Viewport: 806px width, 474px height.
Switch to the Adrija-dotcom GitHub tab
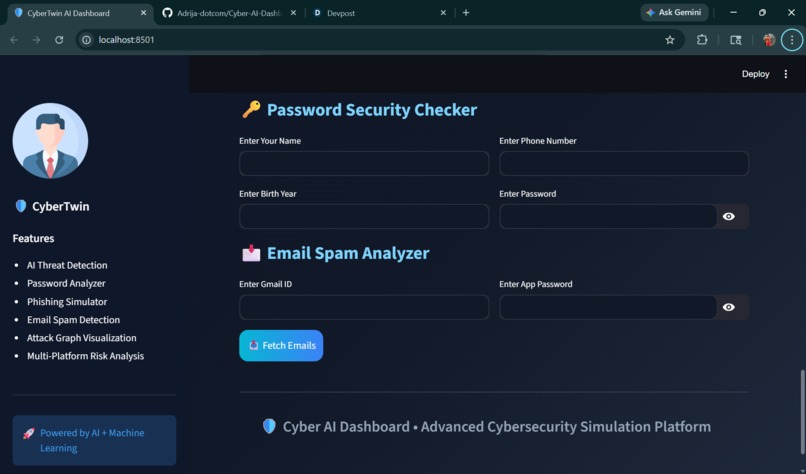(229, 13)
